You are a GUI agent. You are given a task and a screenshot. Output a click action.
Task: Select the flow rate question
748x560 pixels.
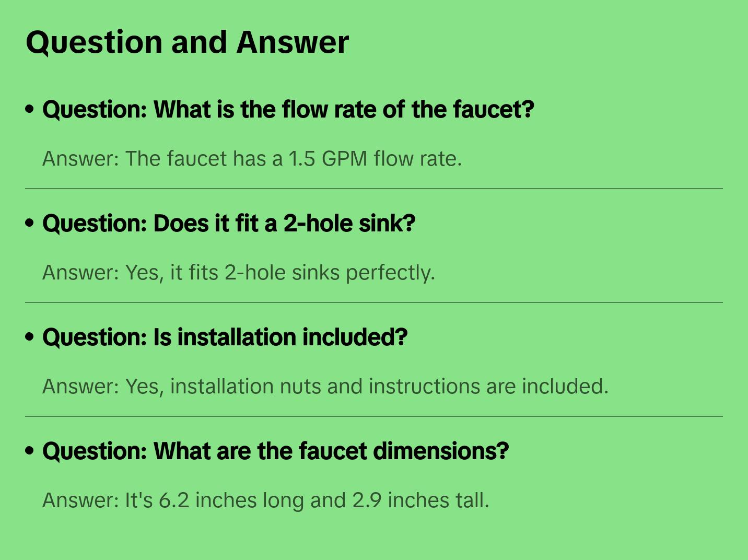[x=288, y=110]
